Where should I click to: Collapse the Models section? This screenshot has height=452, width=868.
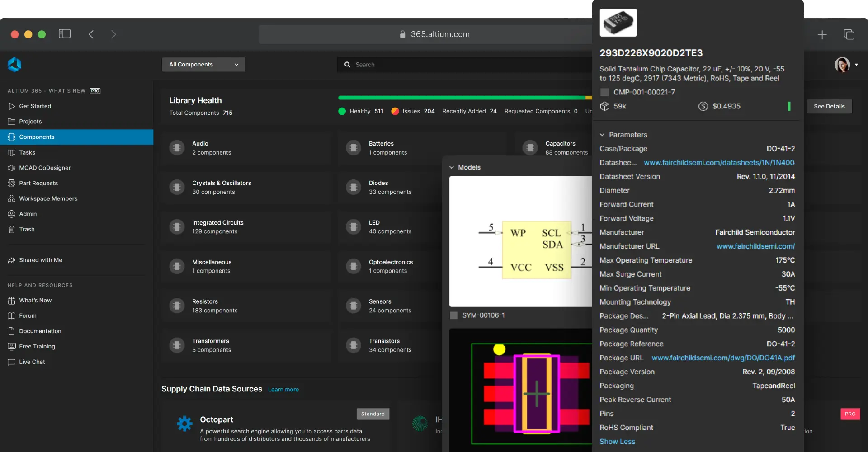click(x=452, y=167)
